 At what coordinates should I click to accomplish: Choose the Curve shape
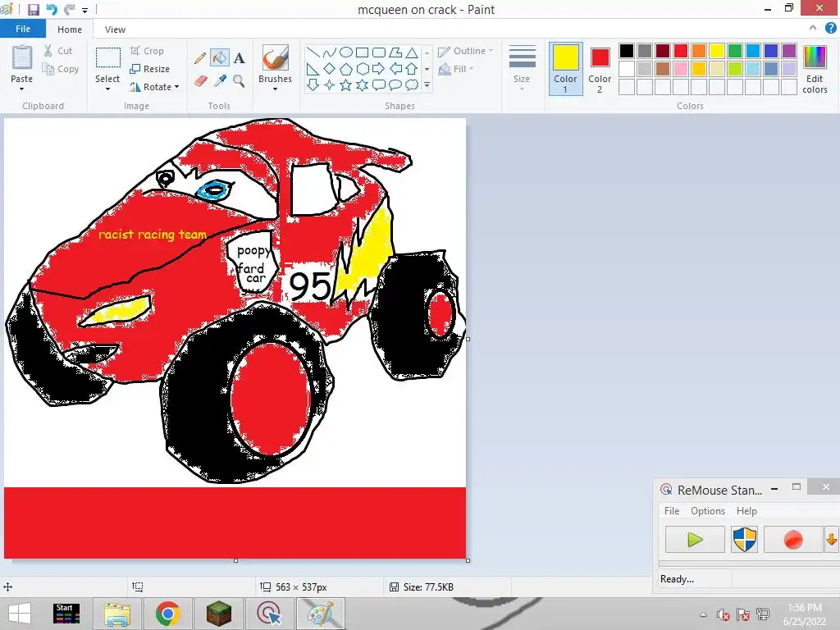330,52
